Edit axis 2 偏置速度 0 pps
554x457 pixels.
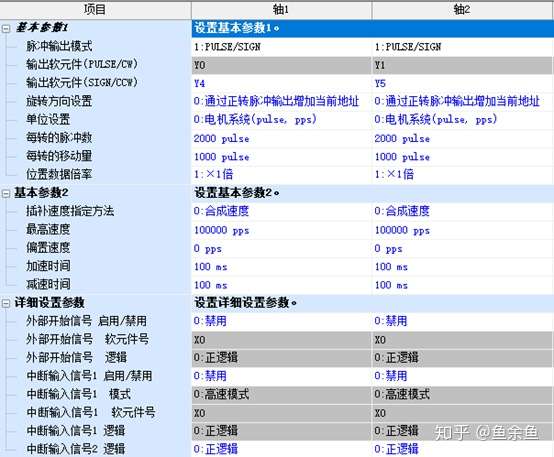coord(462,249)
